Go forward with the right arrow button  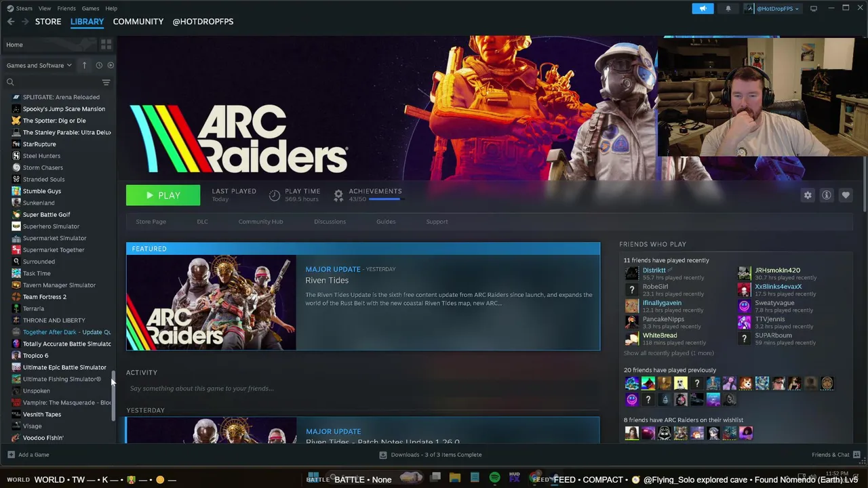point(25,22)
